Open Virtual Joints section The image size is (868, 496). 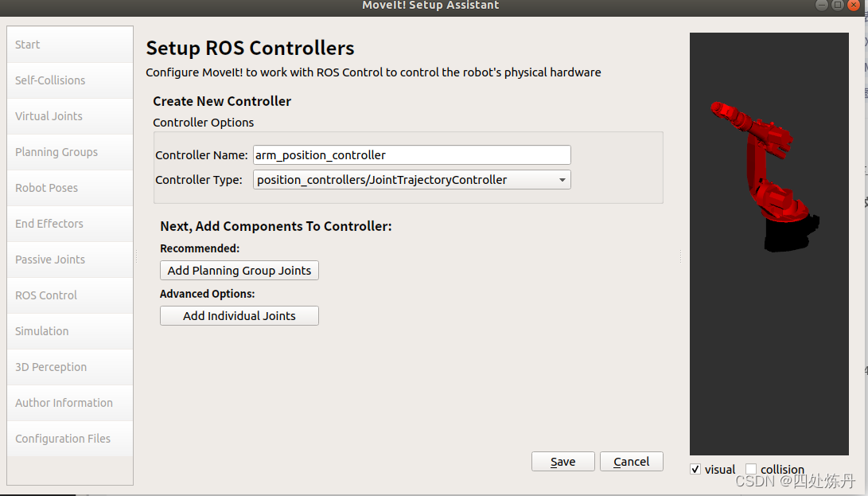pyautogui.click(x=70, y=116)
